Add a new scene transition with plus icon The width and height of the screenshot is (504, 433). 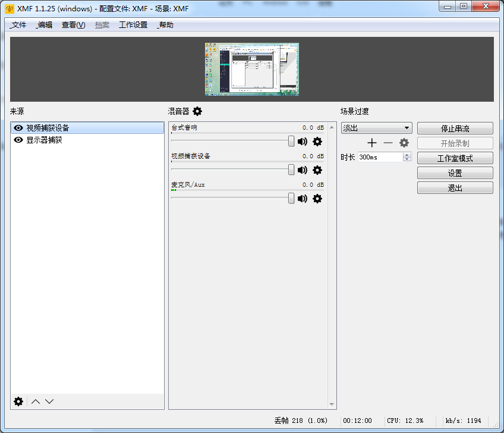pyautogui.click(x=372, y=143)
